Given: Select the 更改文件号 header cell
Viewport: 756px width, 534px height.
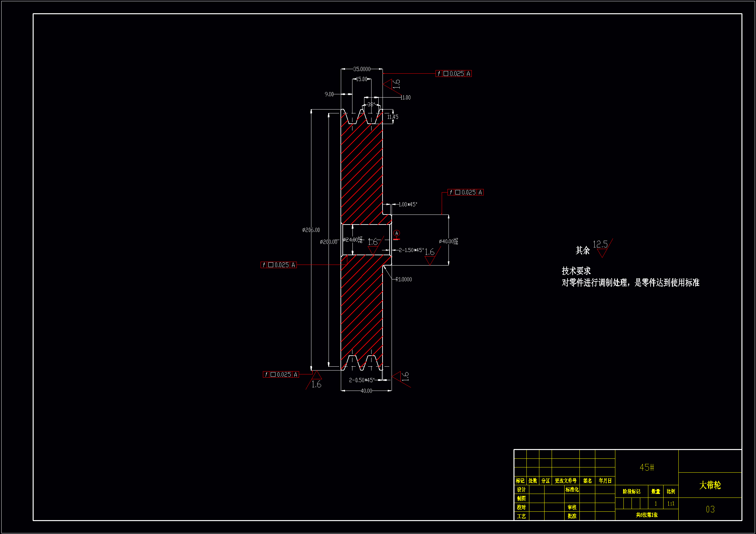Looking at the screenshot, I should point(565,481).
